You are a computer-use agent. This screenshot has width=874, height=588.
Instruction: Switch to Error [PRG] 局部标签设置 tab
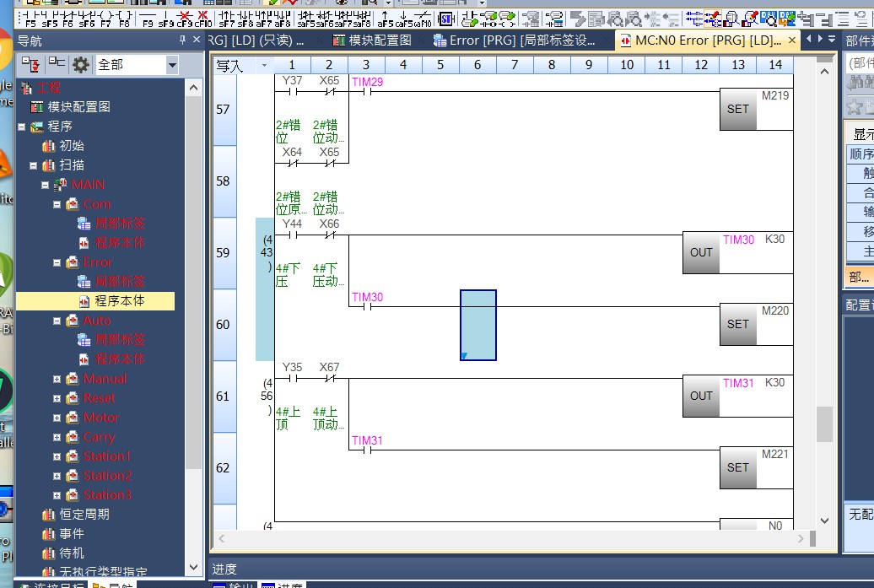tap(515, 40)
